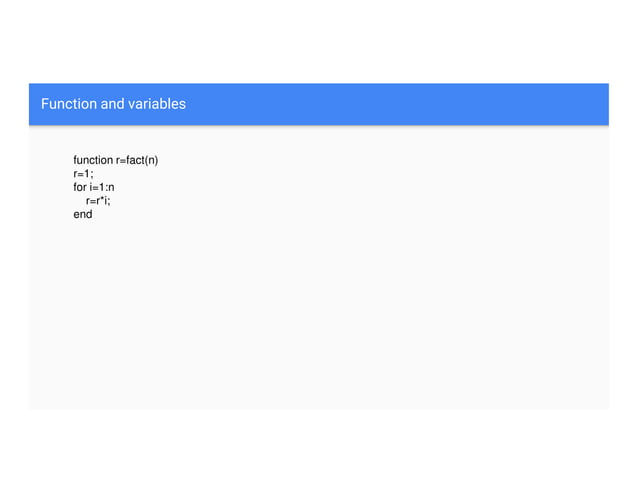Viewport: 638px width, 493px height.
Task: Click the '(n)' argument after fact
Action: pyautogui.click(x=151, y=160)
